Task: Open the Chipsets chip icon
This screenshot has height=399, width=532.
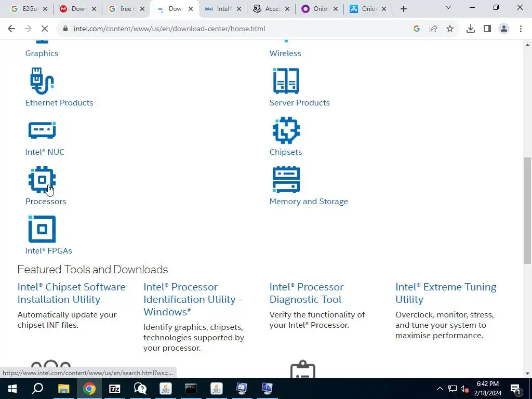Action: pyautogui.click(x=286, y=130)
